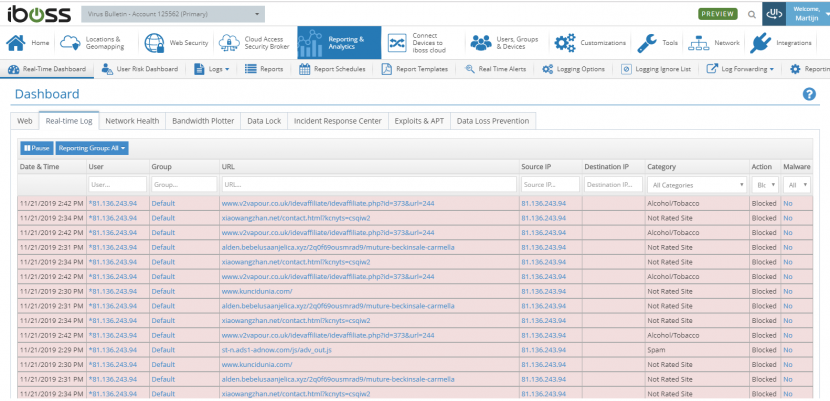Switch to the Web tab

pos(25,121)
